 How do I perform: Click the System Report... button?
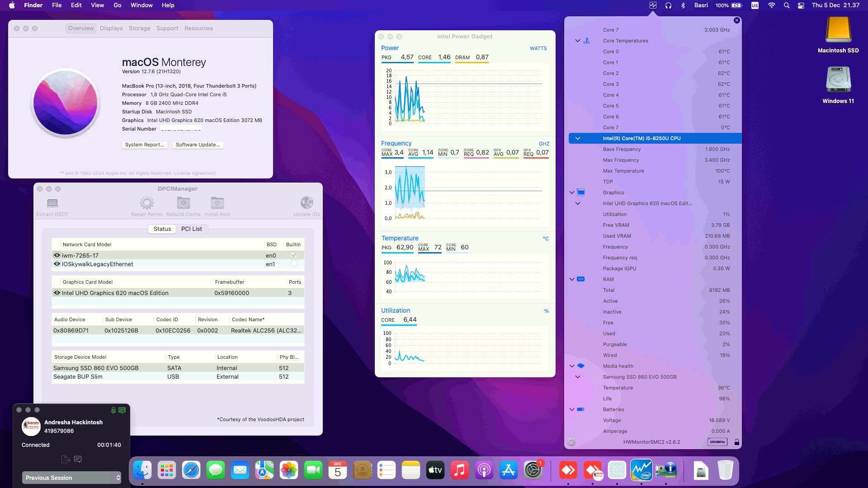145,145
